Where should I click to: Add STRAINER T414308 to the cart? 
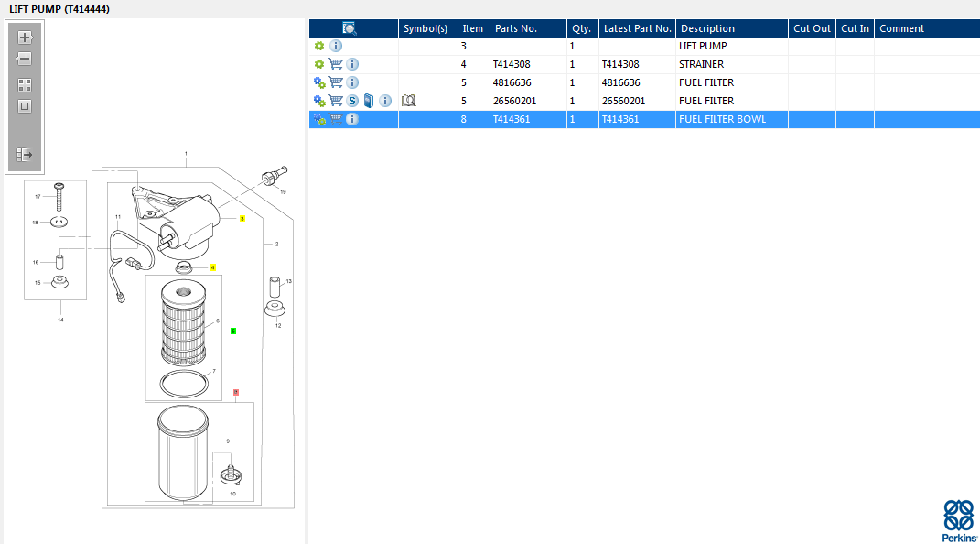click(336, 64)
